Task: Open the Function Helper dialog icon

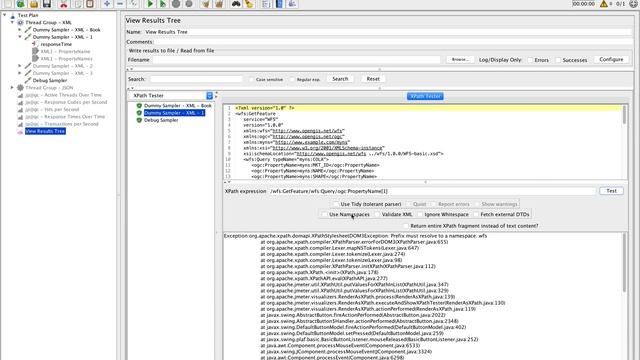Action: [266, 4]
